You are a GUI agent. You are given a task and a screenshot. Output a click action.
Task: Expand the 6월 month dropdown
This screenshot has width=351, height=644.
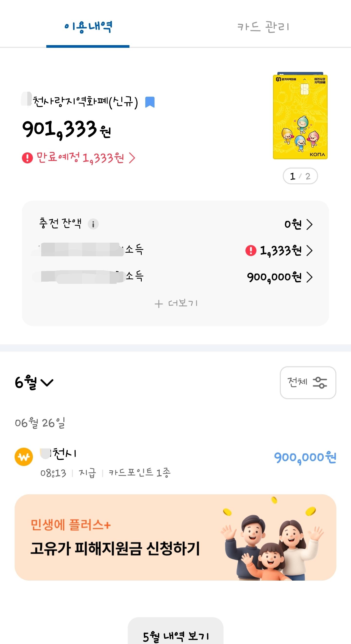point(34,383)
